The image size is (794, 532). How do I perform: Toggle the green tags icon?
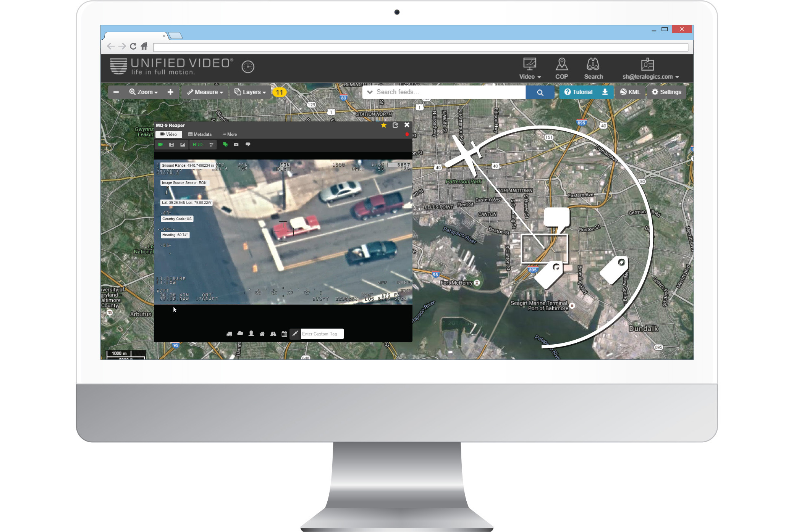pyautogui.click(x=225, y=145)
